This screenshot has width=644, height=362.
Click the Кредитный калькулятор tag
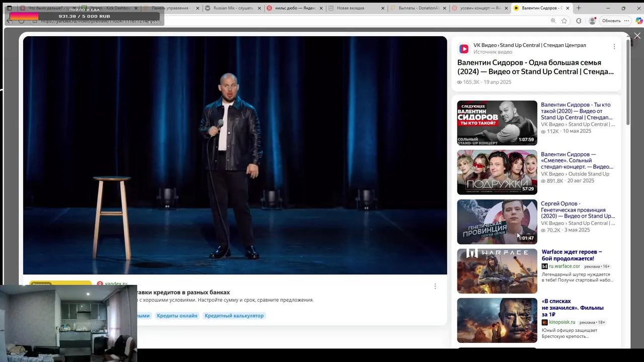tap(234, 316)
